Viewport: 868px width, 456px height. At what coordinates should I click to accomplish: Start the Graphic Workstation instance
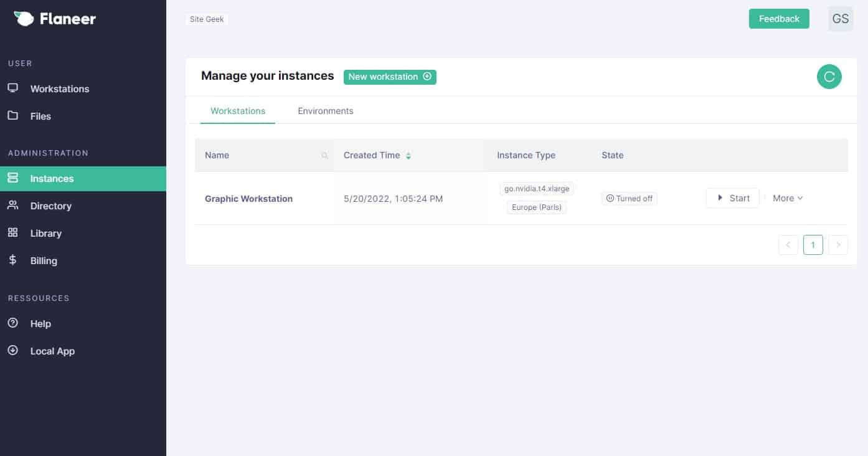click(x=732, y=198)
